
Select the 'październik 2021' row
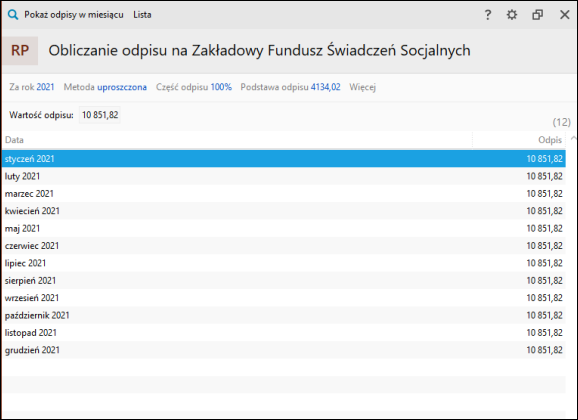[284, 315]
